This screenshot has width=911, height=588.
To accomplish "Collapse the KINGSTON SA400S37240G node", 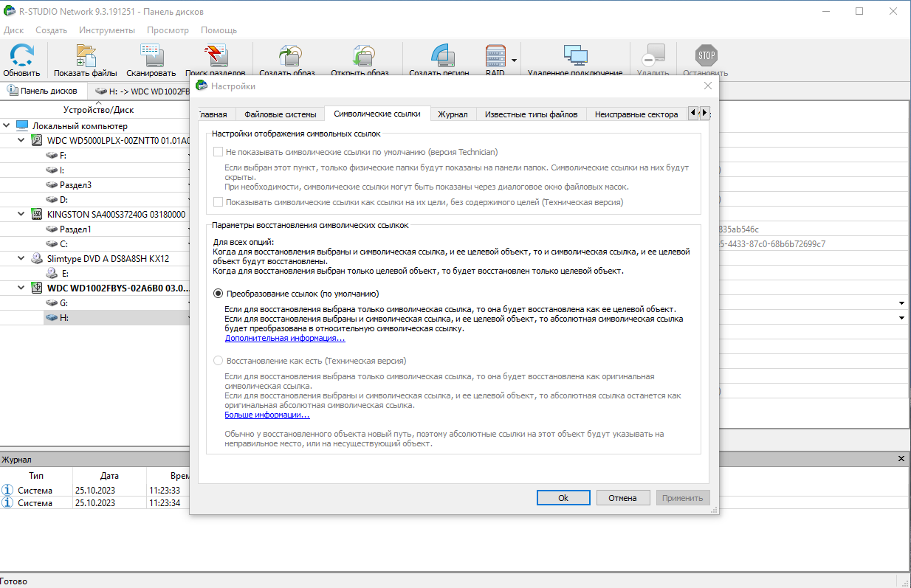I will pos(21,214).
